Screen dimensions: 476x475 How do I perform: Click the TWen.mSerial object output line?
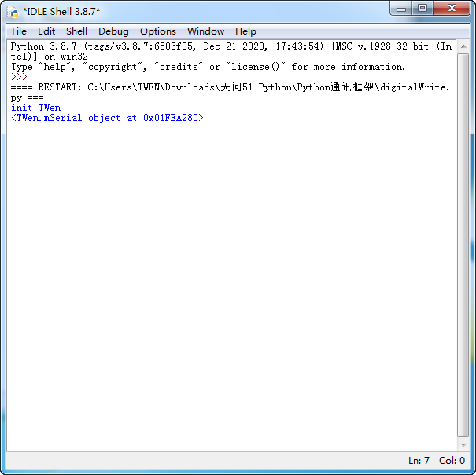107,118
